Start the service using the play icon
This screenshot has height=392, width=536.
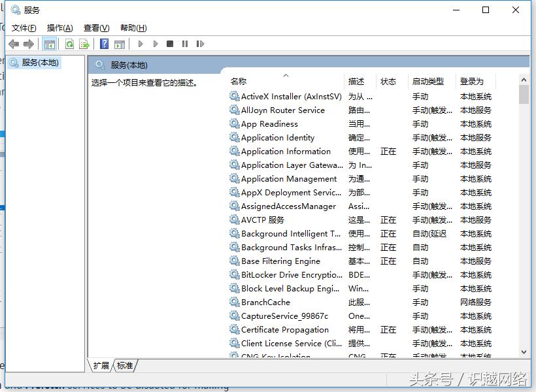[x=141, y=43]
